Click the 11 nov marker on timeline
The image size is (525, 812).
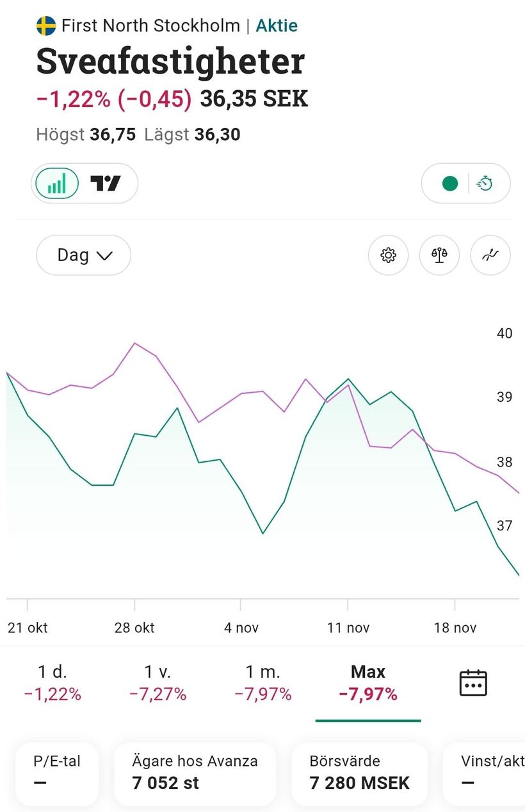point(348,627)
